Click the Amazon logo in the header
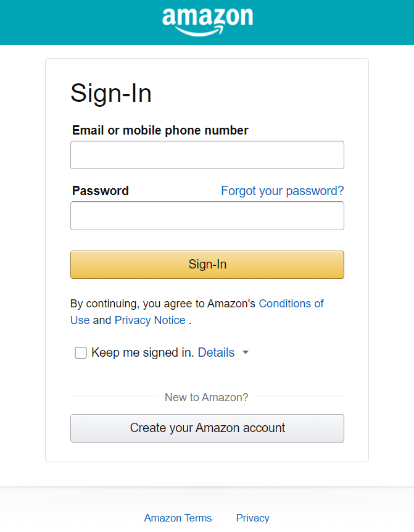Image resolution: width=414 pixels, height=532 pixels. [207, 22]
